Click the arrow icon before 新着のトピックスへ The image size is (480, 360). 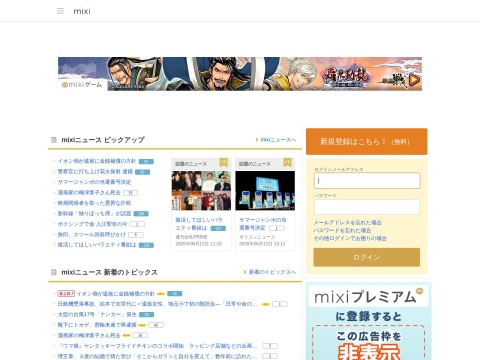(245, 272)
